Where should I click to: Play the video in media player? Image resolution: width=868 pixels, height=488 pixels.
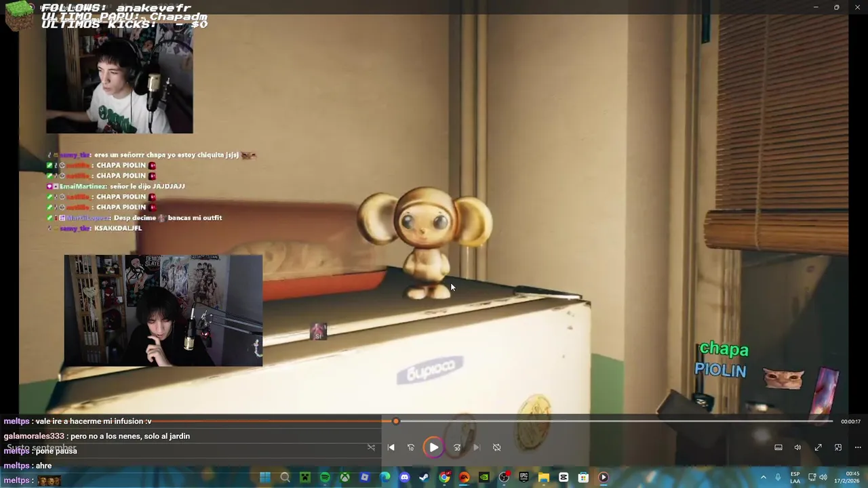[434, 447]
